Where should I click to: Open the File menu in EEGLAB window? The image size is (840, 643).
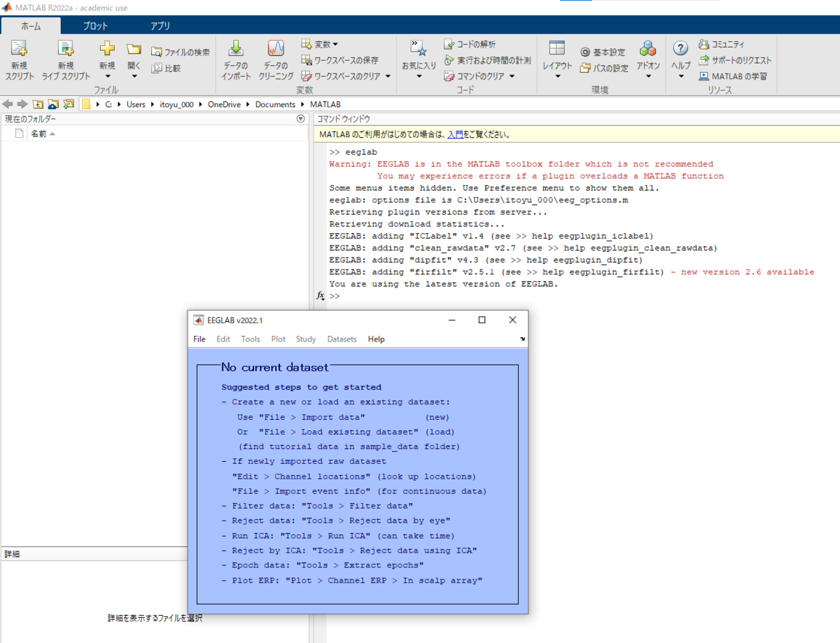(x=199, y=339)
